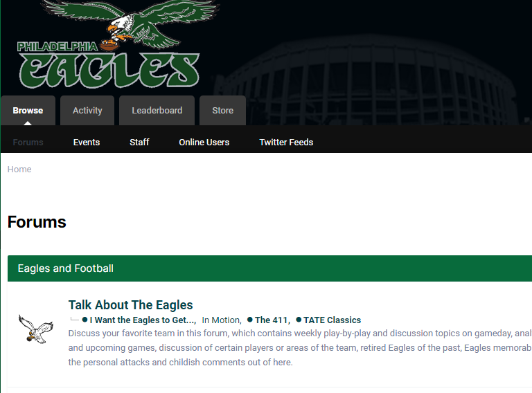
Task: Switch to the Activity tab
Action: (87, 111)
